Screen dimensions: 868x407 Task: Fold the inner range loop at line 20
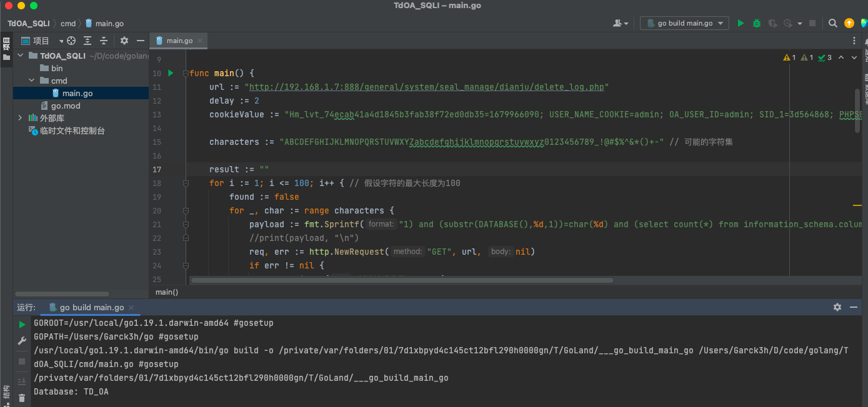pyautogui.click(x=186, y=210)
